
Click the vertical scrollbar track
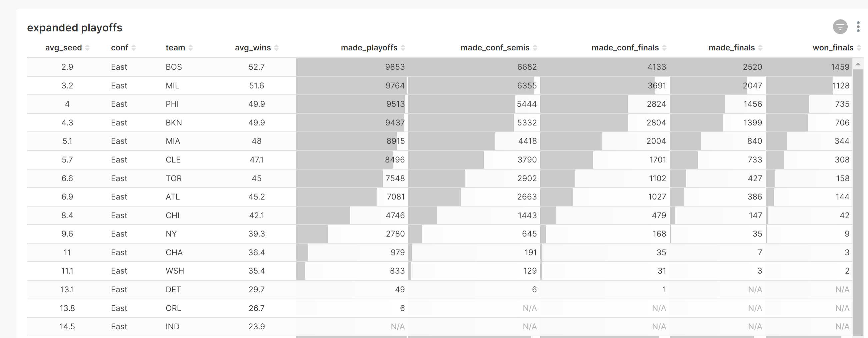pos(858,203)
